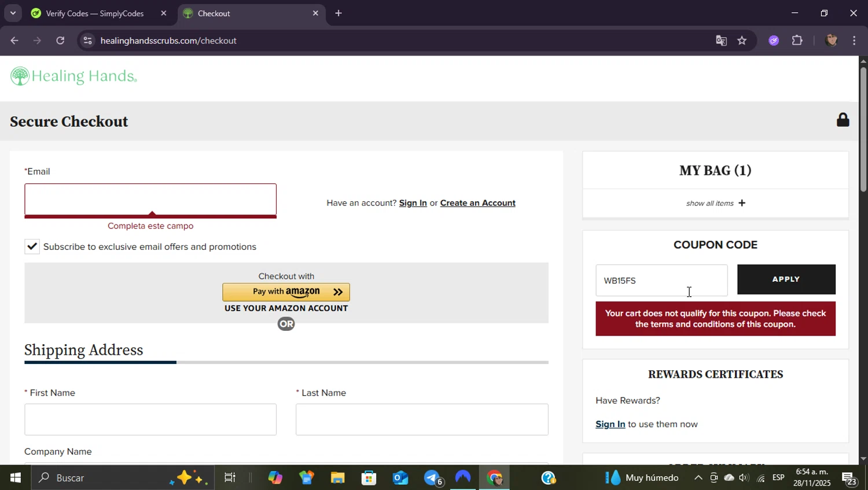Open the Get Help question mark icon
Viewport: 868px width, 490px height.
coord(548,478)
